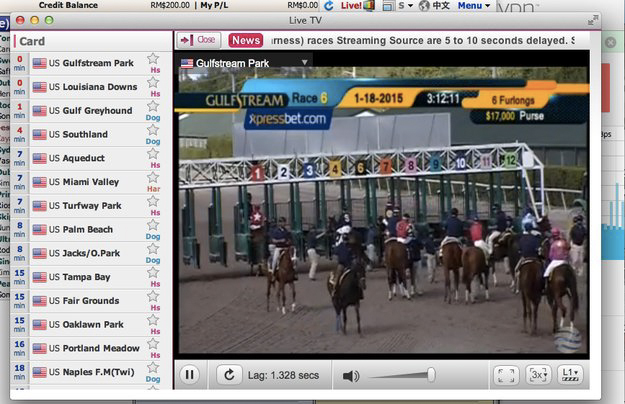
Task: Star the US Tampa Bay race
Action: point(153,273)
